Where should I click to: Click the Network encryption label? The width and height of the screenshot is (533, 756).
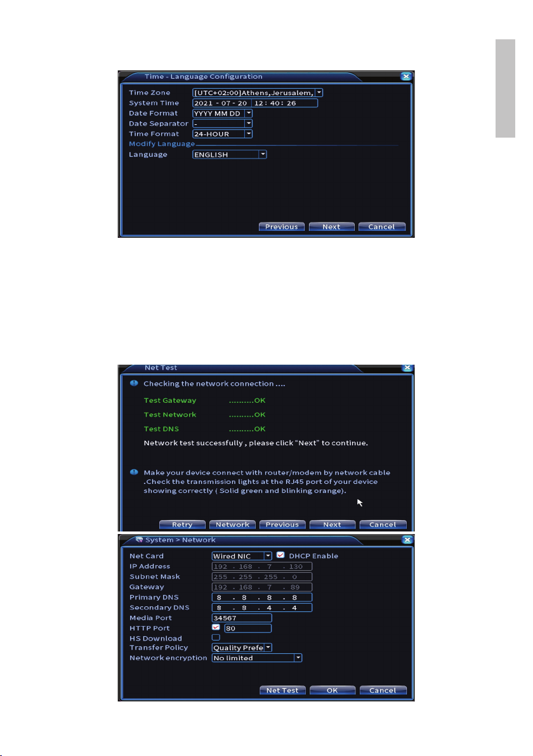tap(168, 658)
